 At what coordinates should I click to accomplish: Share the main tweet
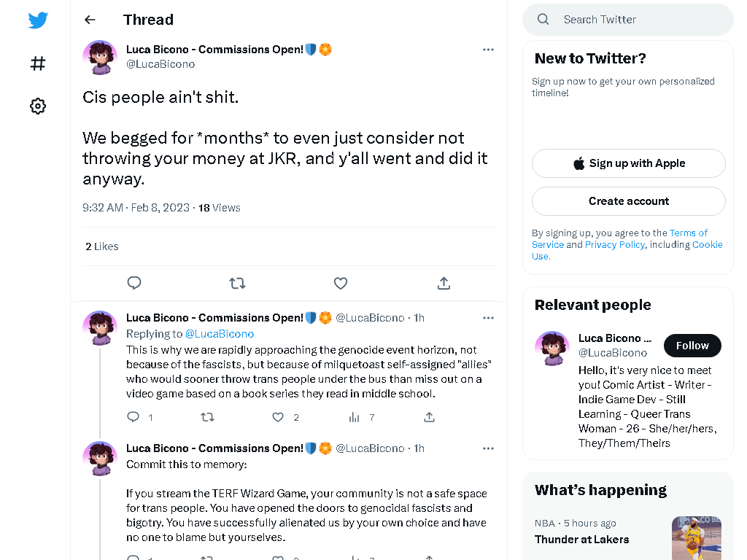[x=444, y=284]
